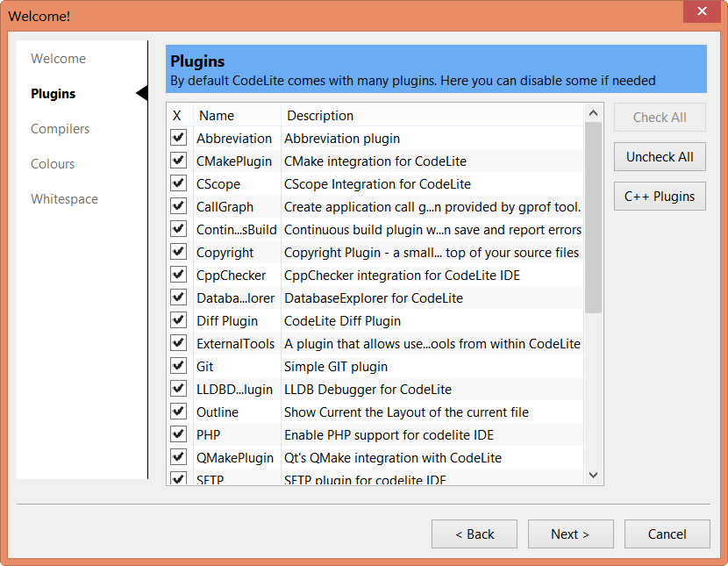Select the 'Abbreviation plugin' description

(342, 139)
